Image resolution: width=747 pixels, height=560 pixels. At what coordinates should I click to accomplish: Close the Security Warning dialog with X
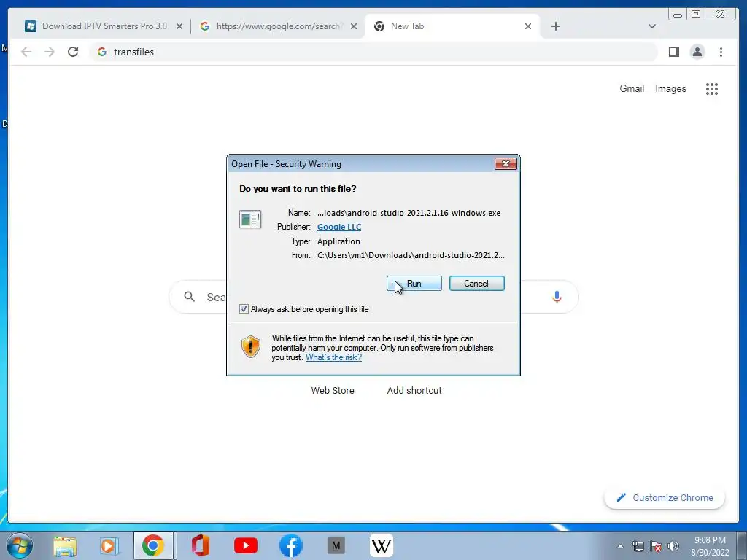(x=506, y=164)
